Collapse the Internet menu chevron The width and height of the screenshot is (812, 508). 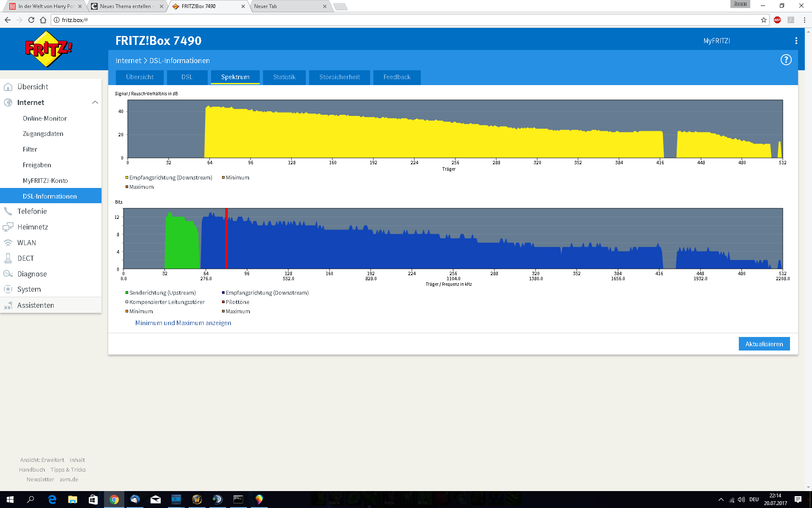click(95, 102)
